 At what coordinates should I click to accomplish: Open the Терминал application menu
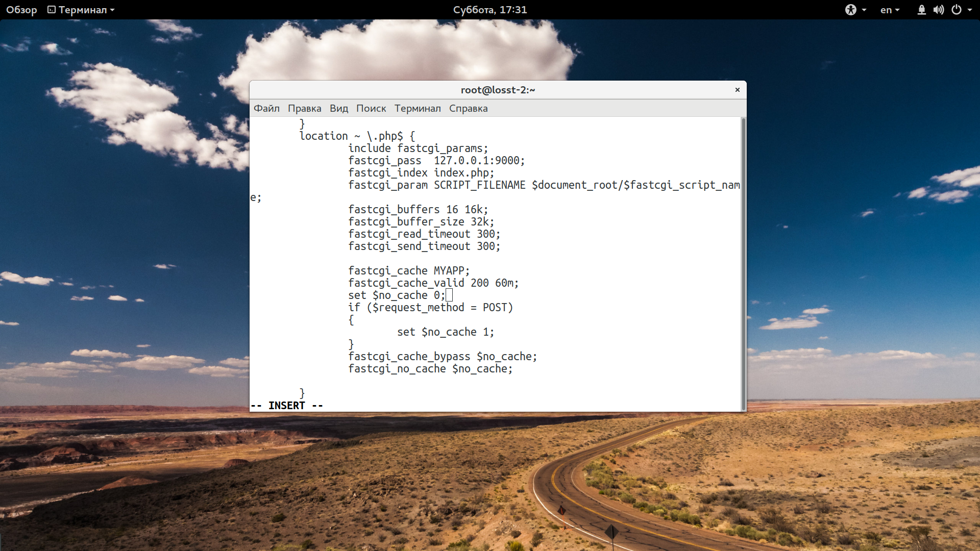pyautogui.click(x=81, y=10)
